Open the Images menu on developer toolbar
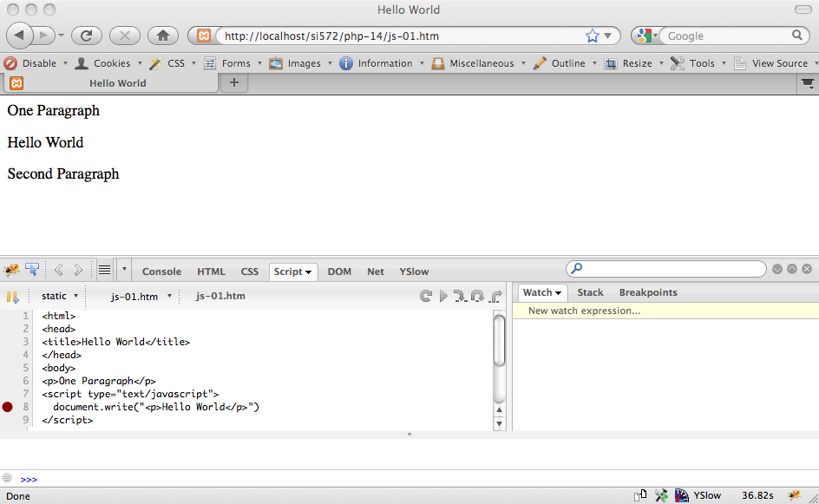This screenshot has height=504, width=819. tap(300, 63)
